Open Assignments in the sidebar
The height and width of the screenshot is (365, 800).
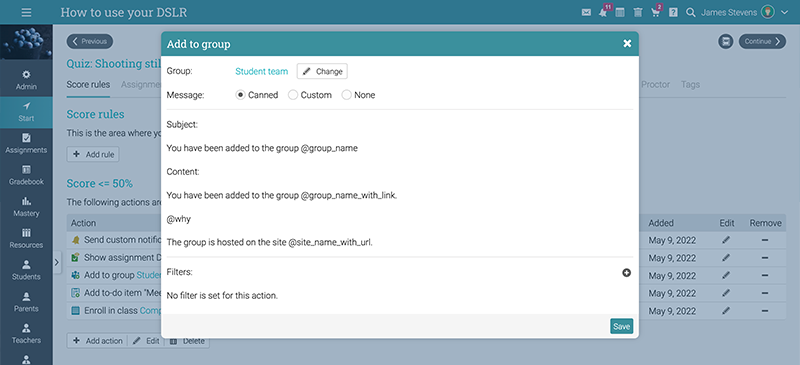pyautogui.click(x=26, y=144)
